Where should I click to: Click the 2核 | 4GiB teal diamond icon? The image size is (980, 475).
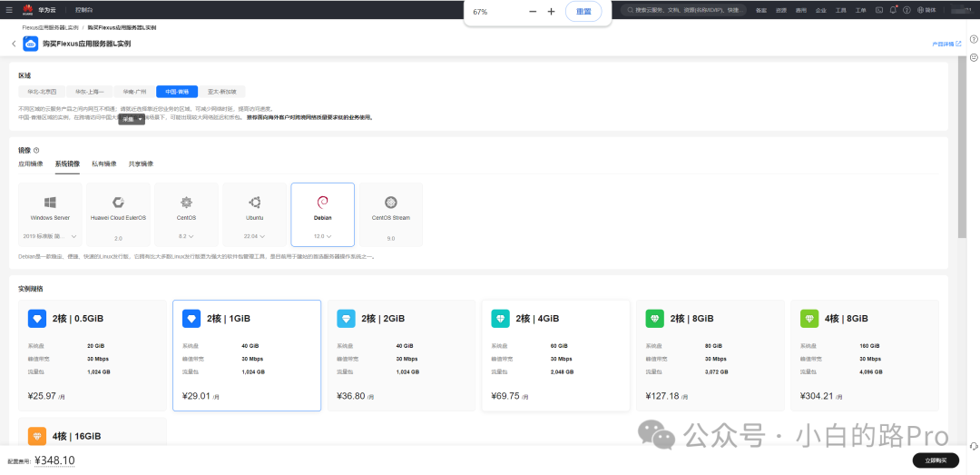click(x=500, y=319)
